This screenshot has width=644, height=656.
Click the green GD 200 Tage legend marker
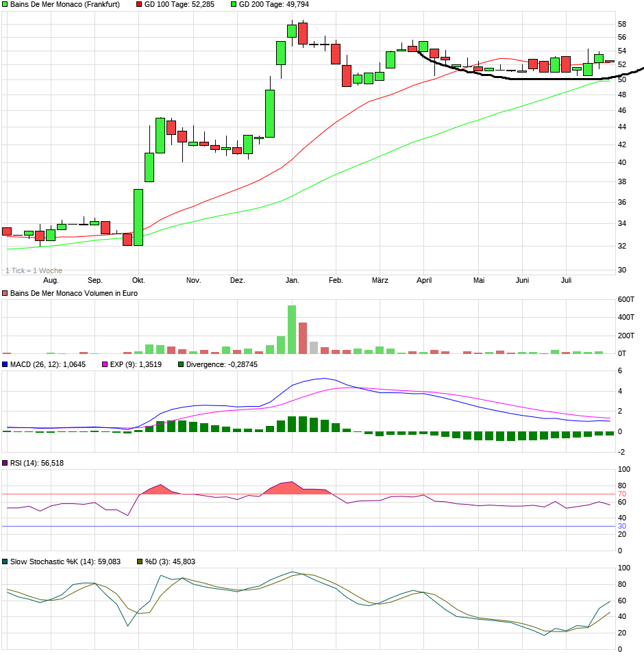click(234, 4)
